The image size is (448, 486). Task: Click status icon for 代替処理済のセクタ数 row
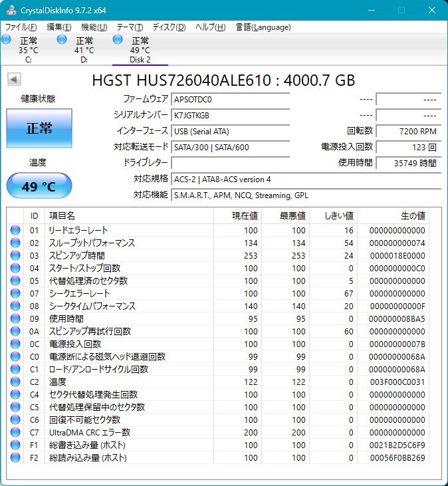(15, 281)
